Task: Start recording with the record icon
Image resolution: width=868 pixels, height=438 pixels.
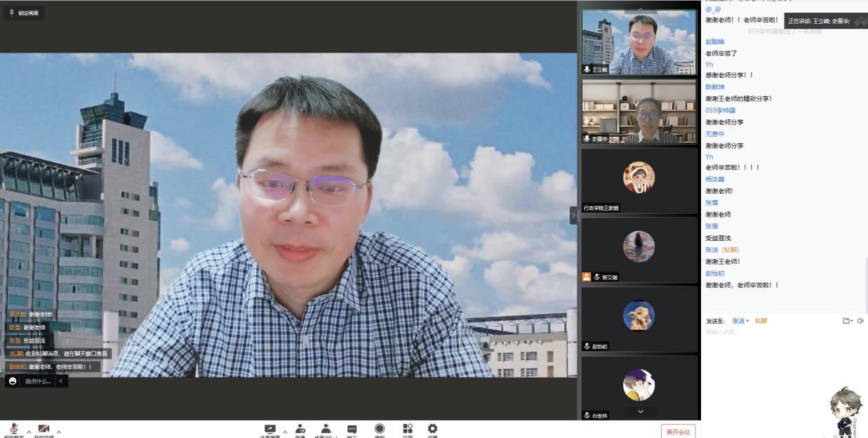Action: 380,429
